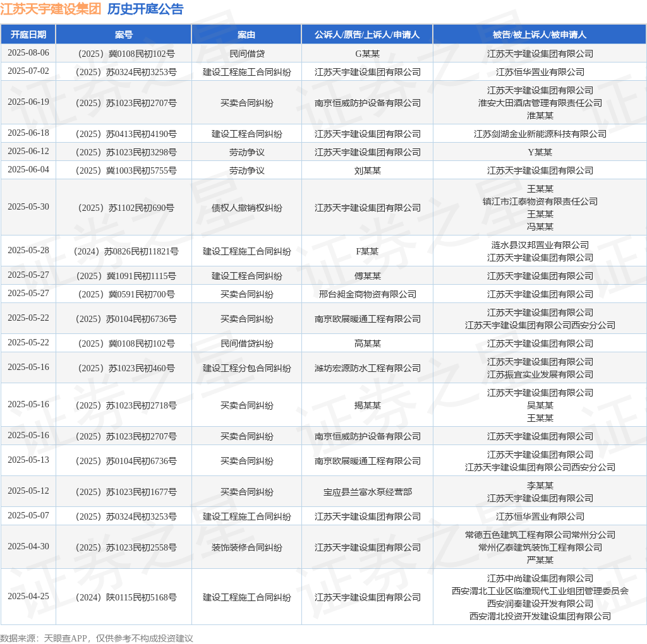Click the date cell 2025-05-12
Viewport: 647px width, 644px height.
point(28,491)
